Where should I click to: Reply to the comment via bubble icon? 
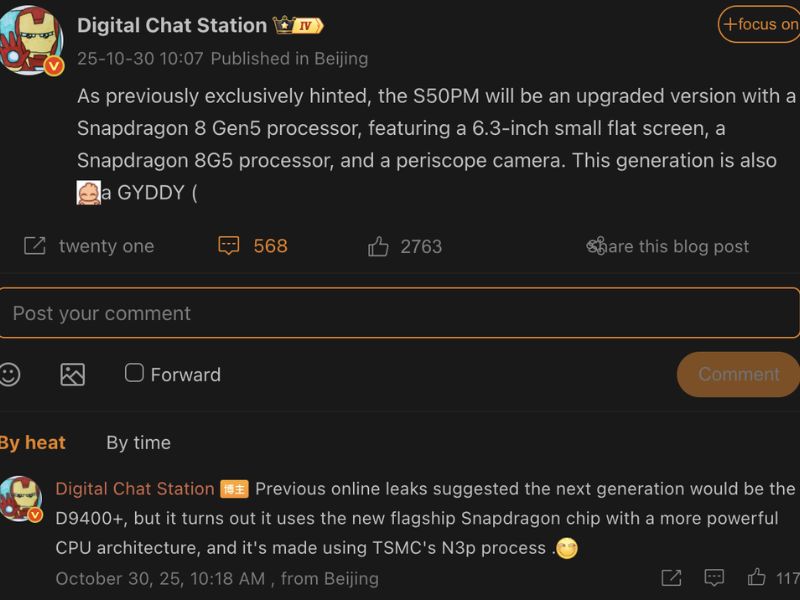[x=714, y=578]
